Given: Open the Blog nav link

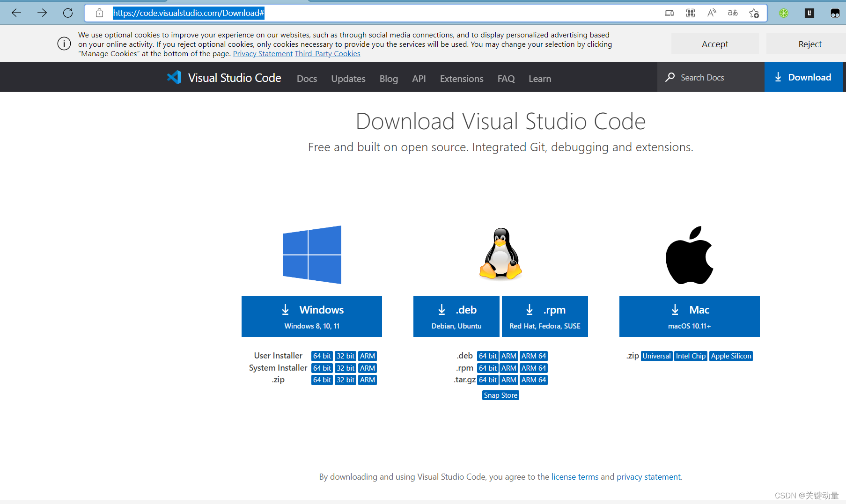Looking at the screenshot, I should [389, 79].
